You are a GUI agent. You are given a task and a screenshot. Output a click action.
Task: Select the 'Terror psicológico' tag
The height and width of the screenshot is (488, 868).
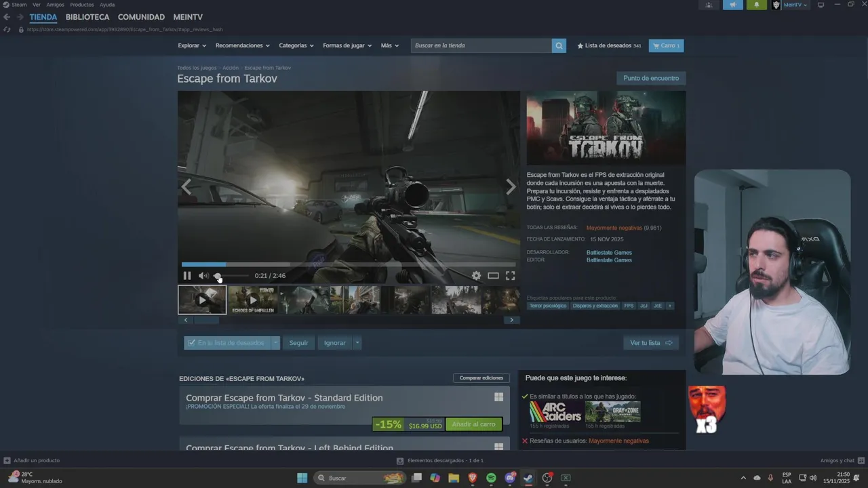pyautogui.click(x=548, y=306)
